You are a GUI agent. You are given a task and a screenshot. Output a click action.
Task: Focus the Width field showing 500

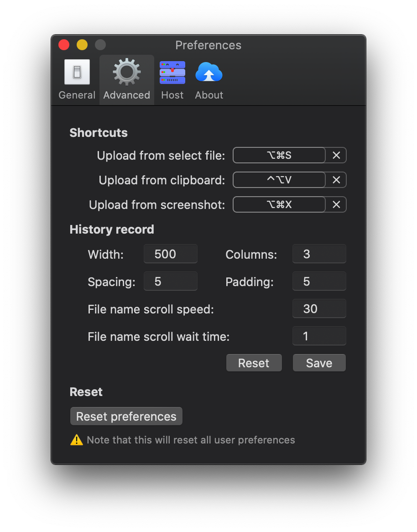pos(170,254)
